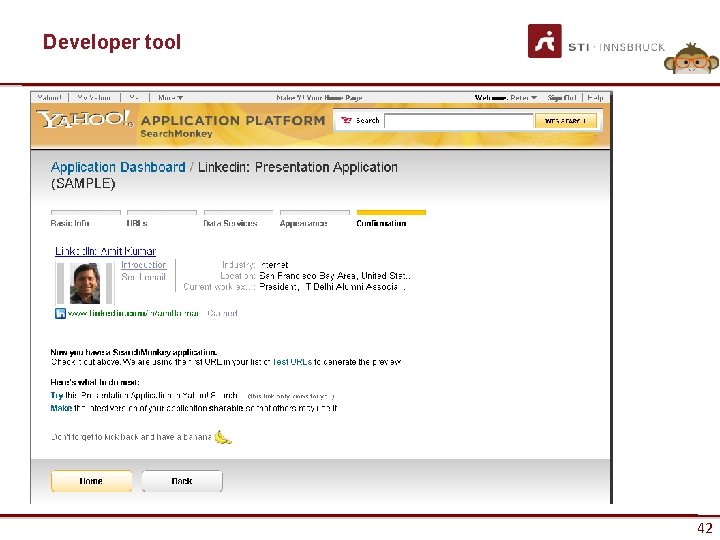The height and width of the screenshot is (540, 720).
Task: Open the LinkedIn: Amit Kumar result title
Action: click(x=106, y=251)
